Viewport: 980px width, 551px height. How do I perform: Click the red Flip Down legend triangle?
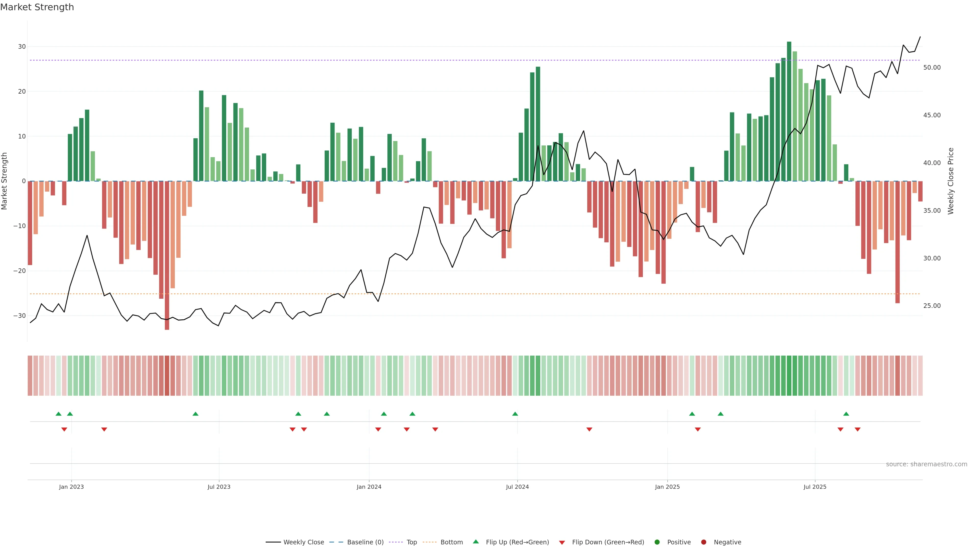[562, 543]
